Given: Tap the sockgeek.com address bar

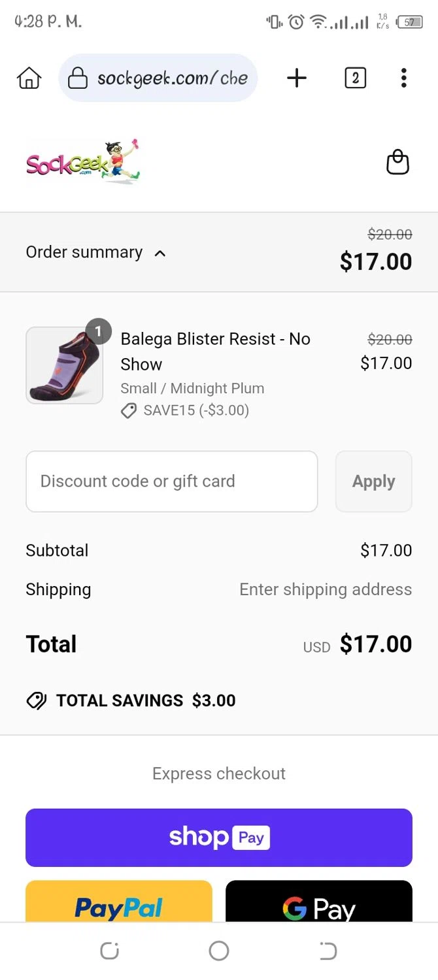Looking at the screenshot, I should (173, 79).
